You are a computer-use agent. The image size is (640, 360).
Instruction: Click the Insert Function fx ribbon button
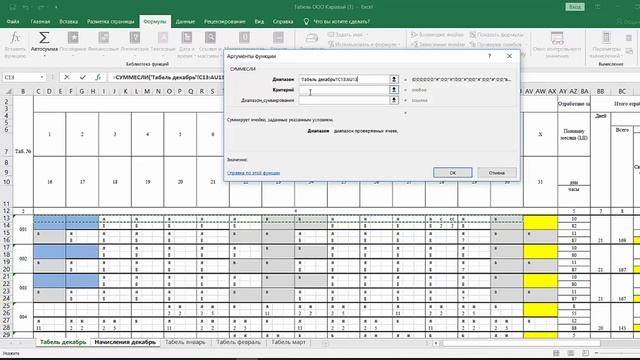15,44
